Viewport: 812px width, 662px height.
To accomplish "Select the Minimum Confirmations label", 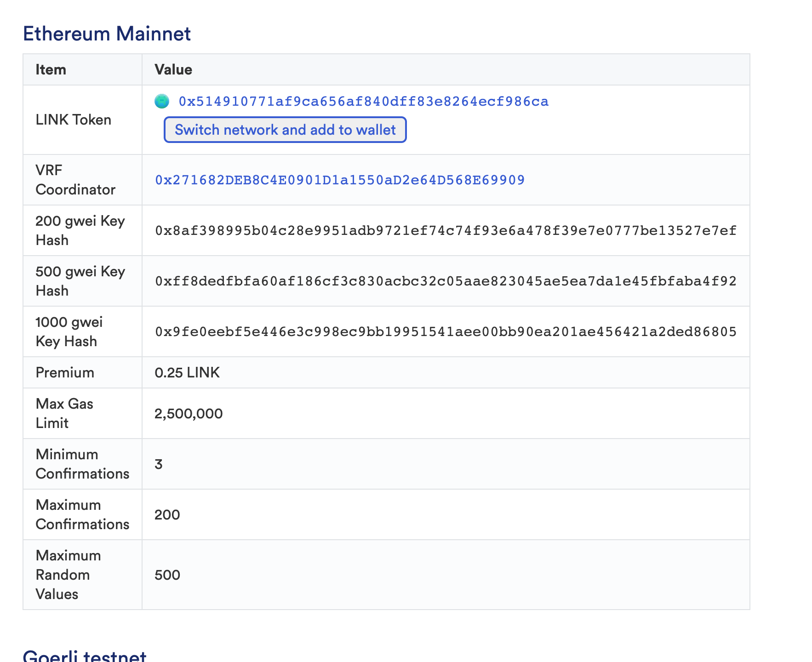I will pyautogui.click(x=82, y=464).
